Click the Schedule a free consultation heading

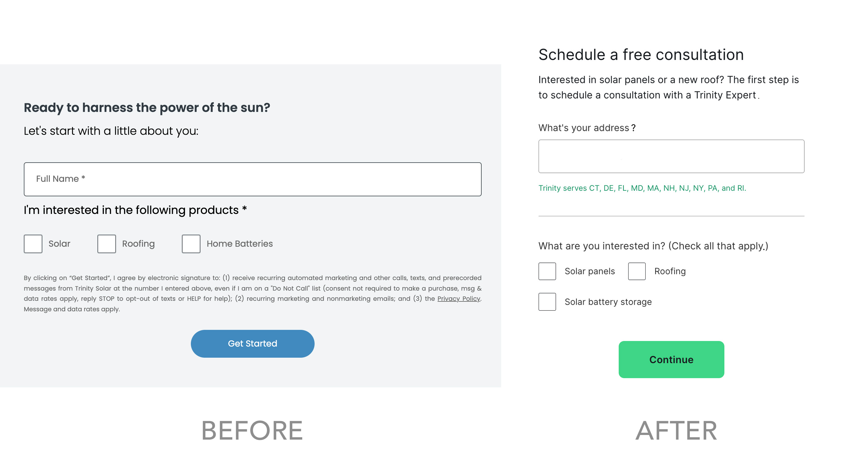[x=641, y=54]
